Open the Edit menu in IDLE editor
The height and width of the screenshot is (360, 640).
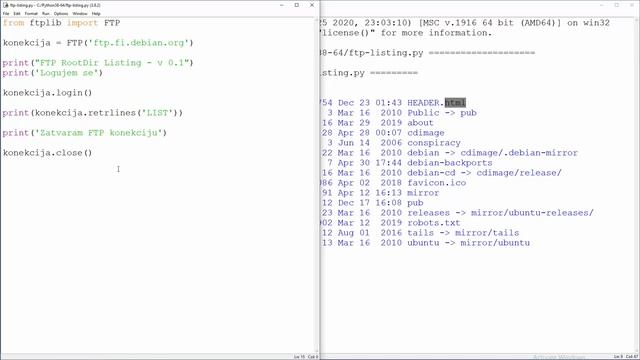point(17,13)
